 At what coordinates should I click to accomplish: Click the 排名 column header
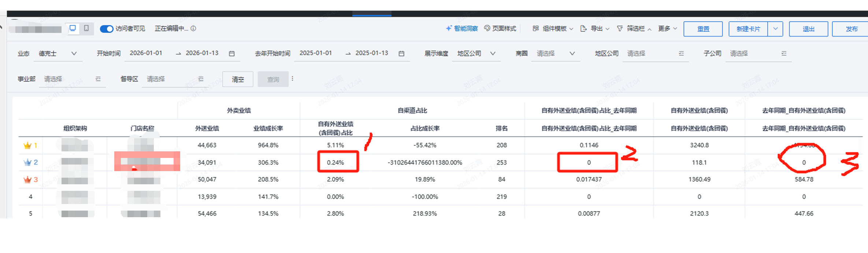point(502,128)
